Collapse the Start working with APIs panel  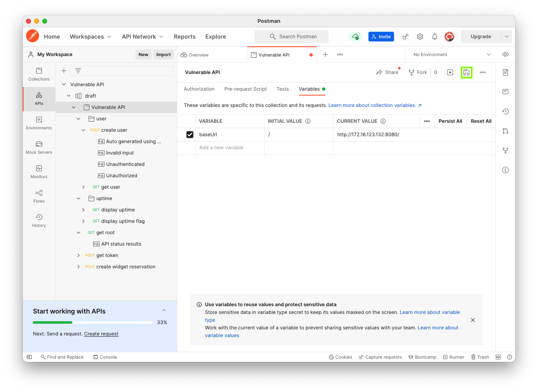(x=164, y=311)
